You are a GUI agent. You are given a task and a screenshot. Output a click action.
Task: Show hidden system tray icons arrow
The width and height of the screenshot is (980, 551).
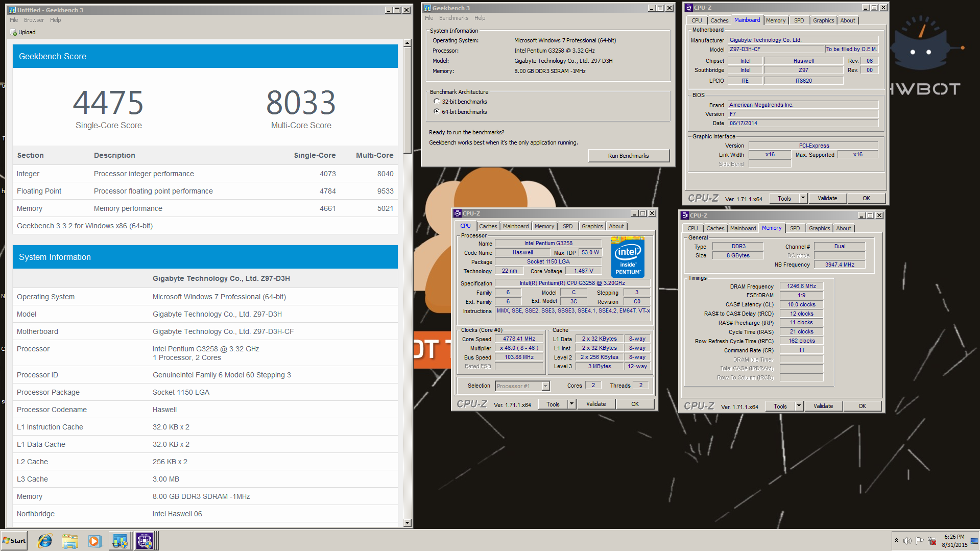(896, 540)
